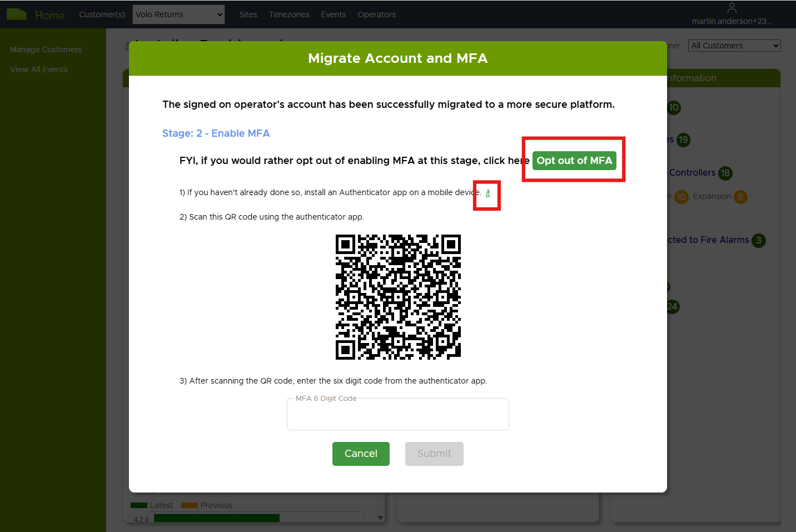Click the Opt out of MFA button

pos(574,161)
